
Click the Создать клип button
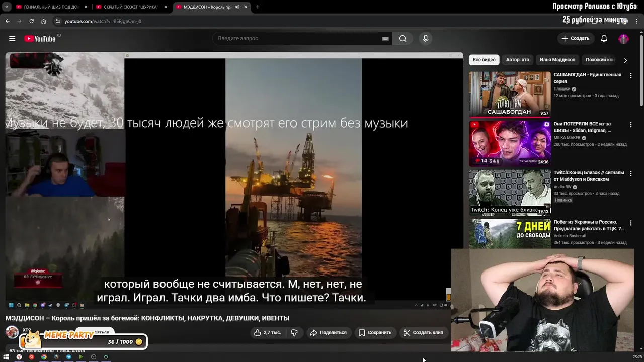point(423,332)
